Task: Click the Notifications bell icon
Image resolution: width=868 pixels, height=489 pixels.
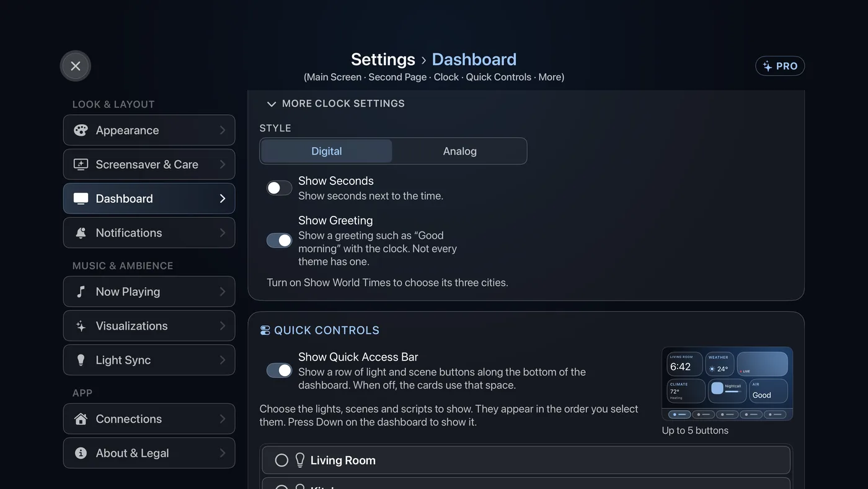Action: [81, 233]
